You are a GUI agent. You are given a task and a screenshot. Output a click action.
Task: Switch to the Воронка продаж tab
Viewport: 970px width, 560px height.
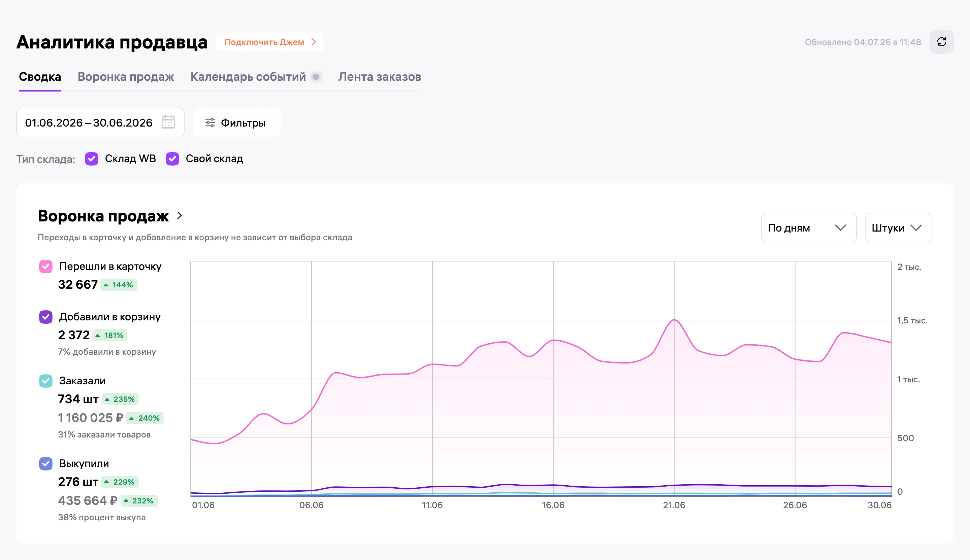point(126,77)
